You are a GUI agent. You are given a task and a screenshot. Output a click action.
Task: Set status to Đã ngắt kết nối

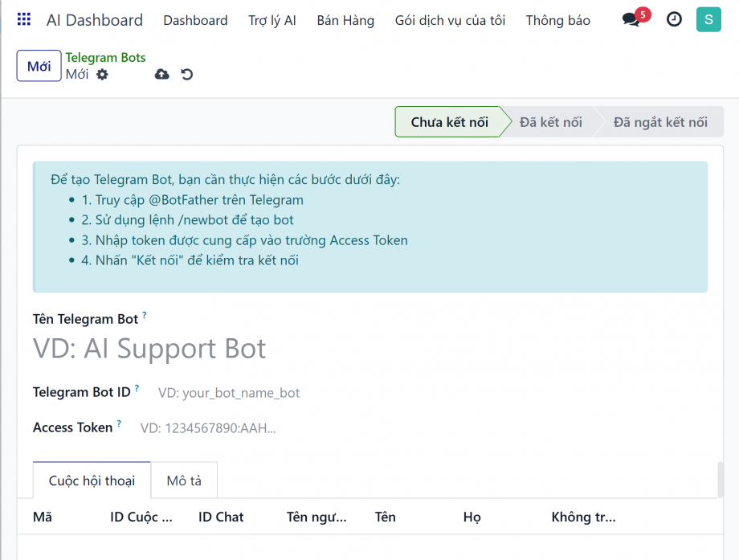(659, 122)
